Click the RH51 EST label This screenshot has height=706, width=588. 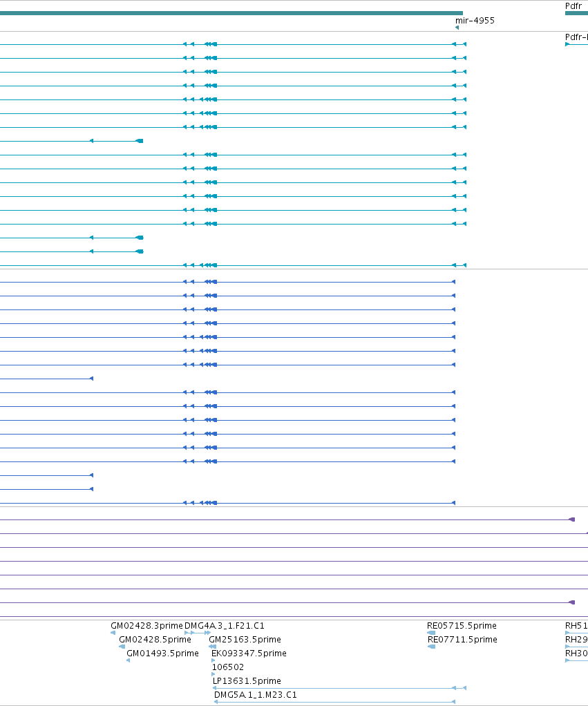click(576, 626)
